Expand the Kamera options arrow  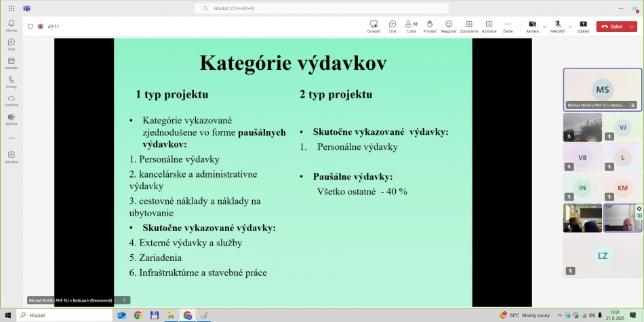pyautogui.click(x=544, y=26)
